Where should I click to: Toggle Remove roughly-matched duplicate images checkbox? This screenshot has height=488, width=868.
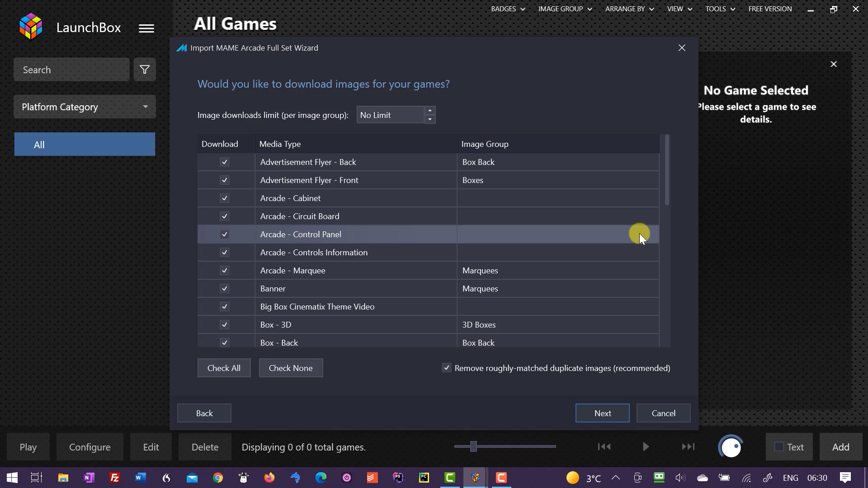click(446, 368)
